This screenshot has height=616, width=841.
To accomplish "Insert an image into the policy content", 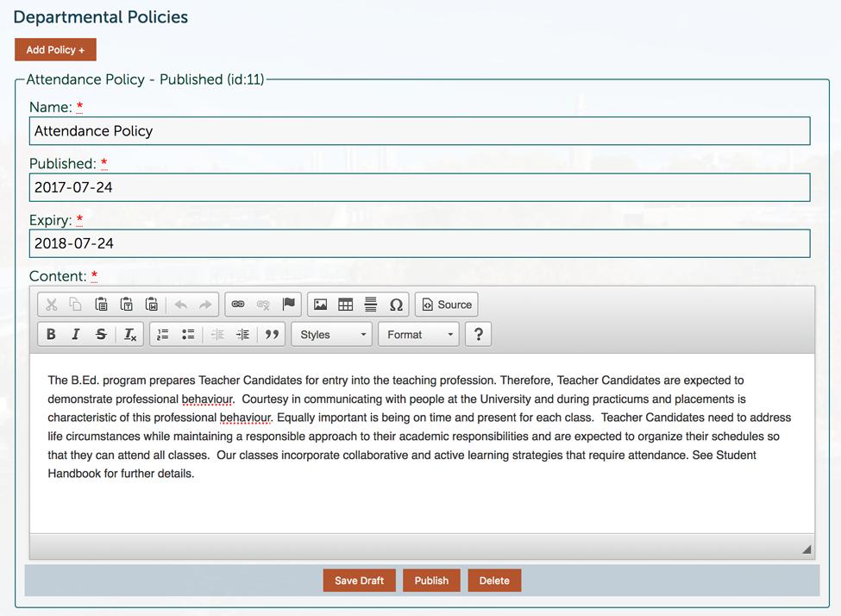I will coord(322,304).
